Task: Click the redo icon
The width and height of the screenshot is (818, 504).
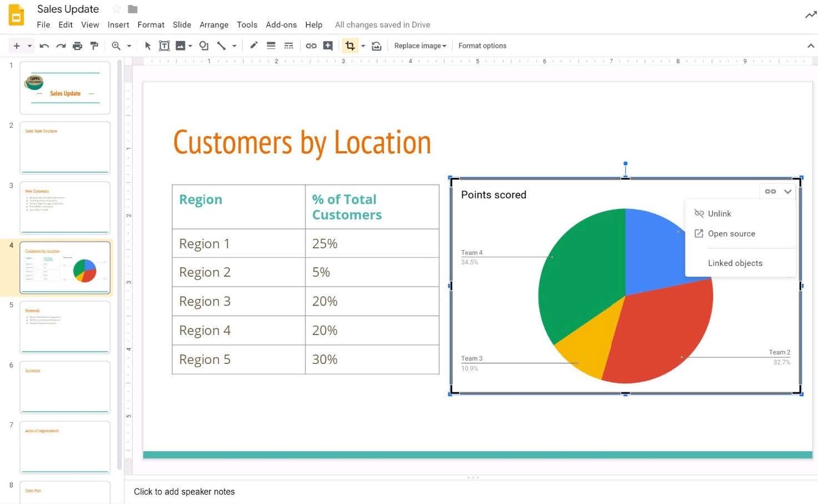Action: coord(61,46)
